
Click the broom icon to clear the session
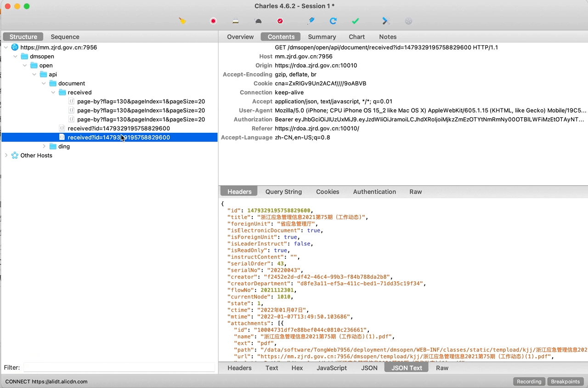point(182,21)
